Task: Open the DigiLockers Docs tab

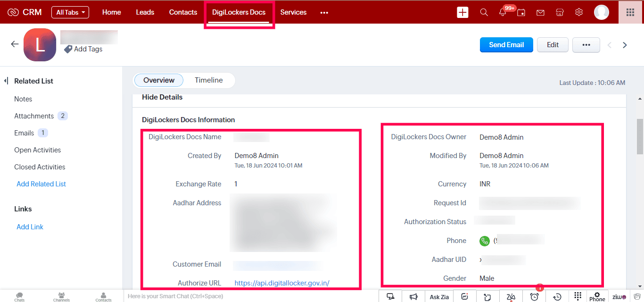Action: (239, 12)
